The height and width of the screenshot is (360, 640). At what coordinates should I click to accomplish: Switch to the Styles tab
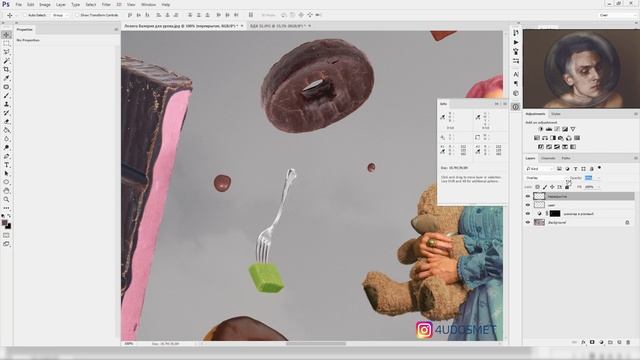point(556,114)
